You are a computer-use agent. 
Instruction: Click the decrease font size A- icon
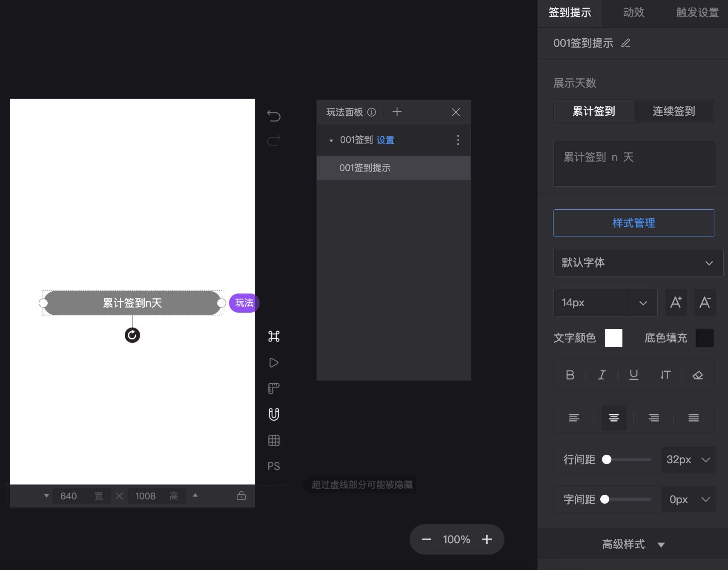click(705, 302)
